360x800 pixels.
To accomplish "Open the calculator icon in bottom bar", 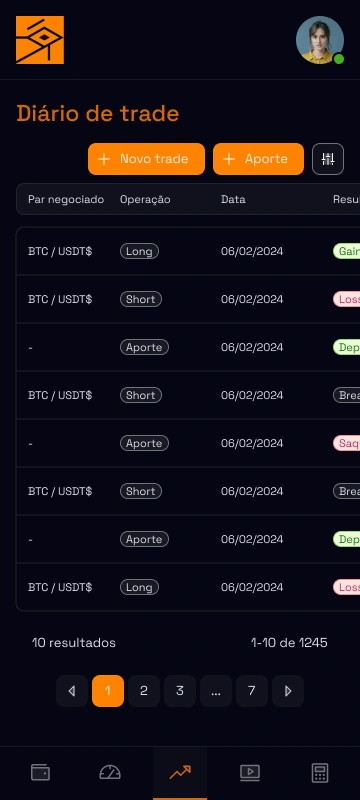I will click(x=320, y=772).
